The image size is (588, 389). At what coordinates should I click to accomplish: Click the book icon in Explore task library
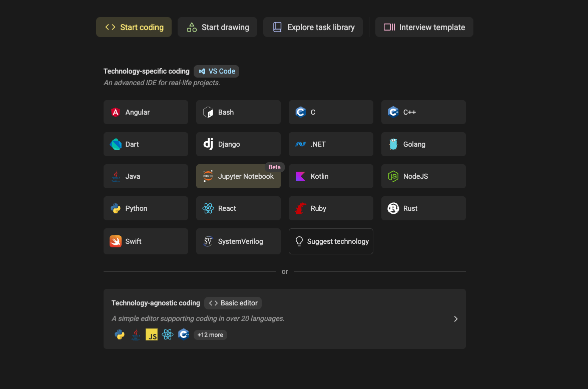tap(278, 27)
